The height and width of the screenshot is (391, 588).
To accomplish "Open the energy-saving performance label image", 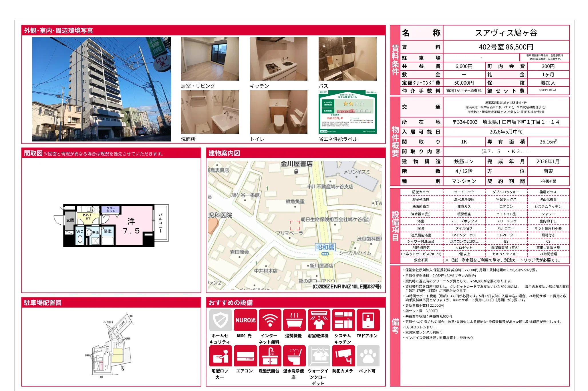I will [347, 112].
